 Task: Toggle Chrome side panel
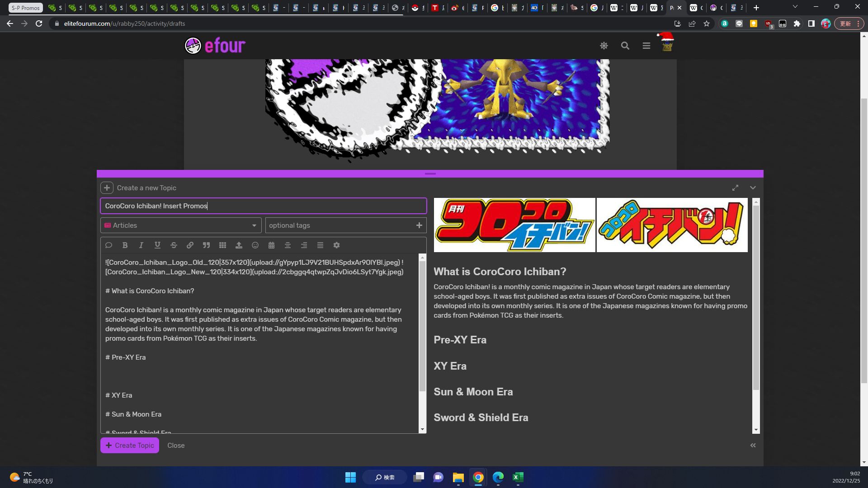811,23
